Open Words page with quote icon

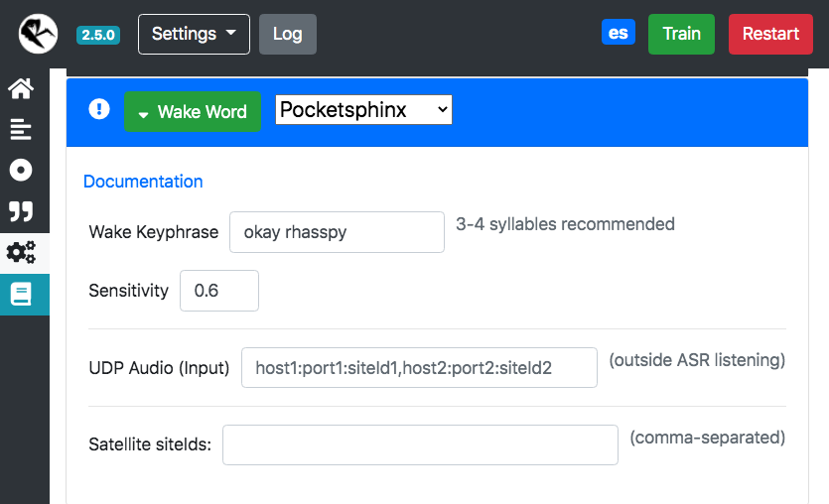(x=21, y=211)
